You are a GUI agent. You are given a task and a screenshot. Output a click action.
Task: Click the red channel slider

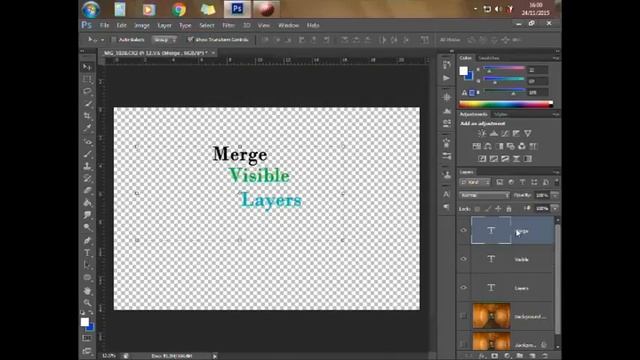tap(504, 69)
